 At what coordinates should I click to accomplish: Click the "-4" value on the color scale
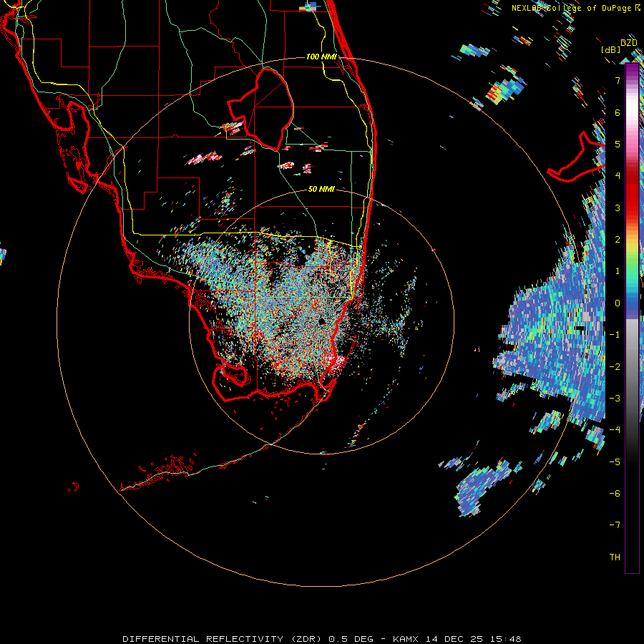pos(615,430)
